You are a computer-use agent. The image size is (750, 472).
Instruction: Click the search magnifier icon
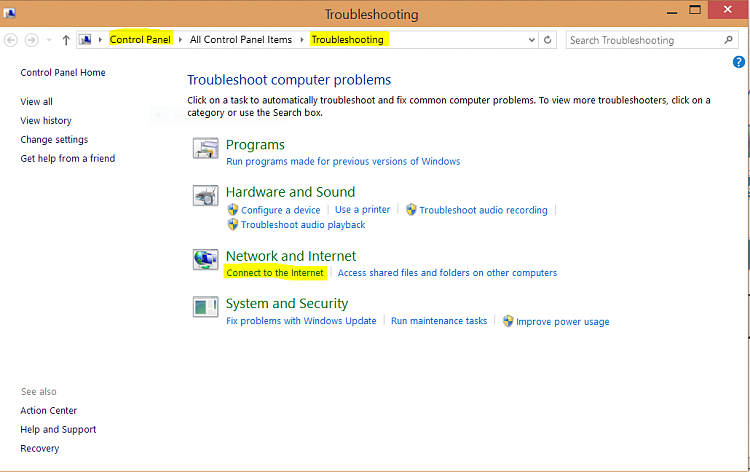point(728,40)
